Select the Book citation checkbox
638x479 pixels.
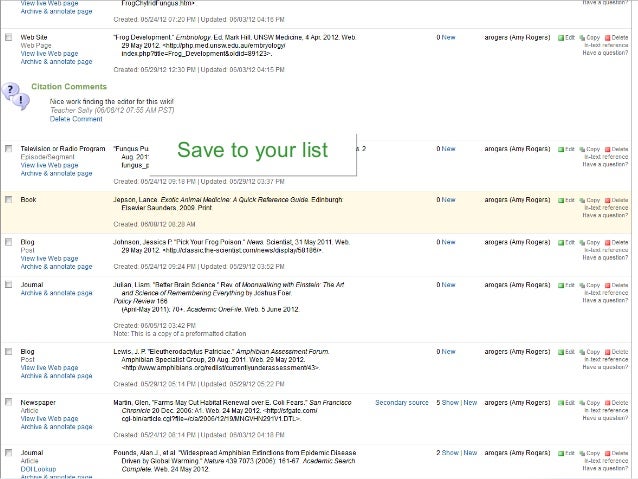9,199
